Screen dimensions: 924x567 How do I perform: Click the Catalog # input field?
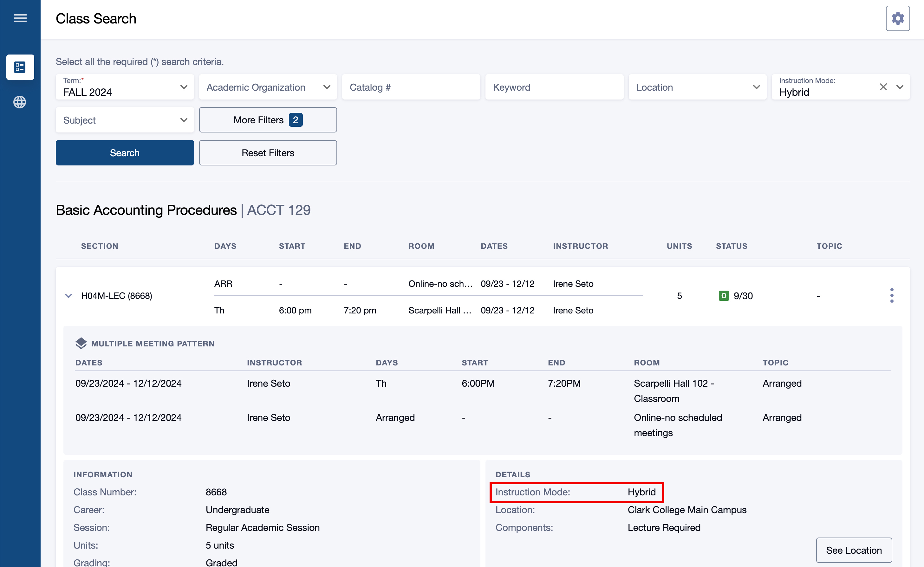click(411, 87)
